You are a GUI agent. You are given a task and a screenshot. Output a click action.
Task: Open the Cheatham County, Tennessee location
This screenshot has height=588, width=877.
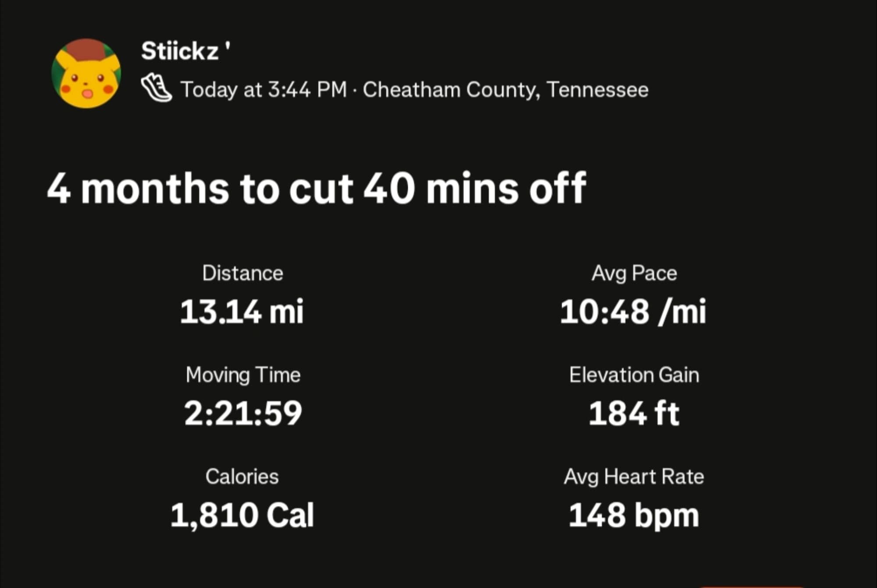[505, 90]
